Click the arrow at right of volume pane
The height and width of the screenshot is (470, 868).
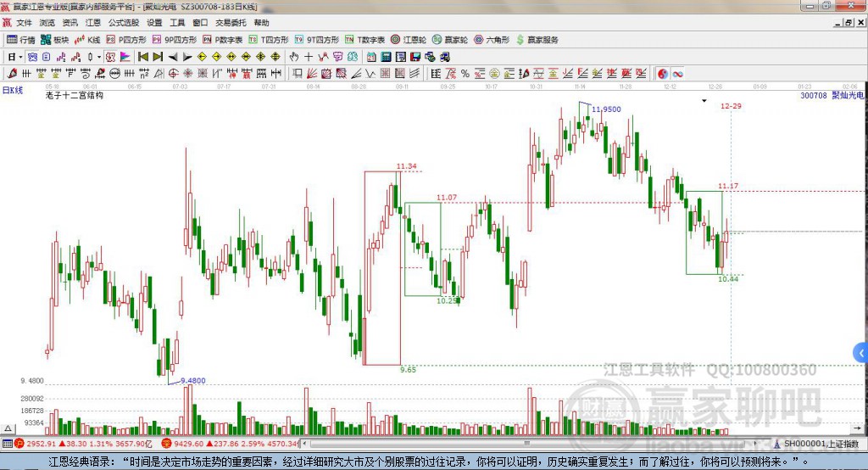click(858, 428)
